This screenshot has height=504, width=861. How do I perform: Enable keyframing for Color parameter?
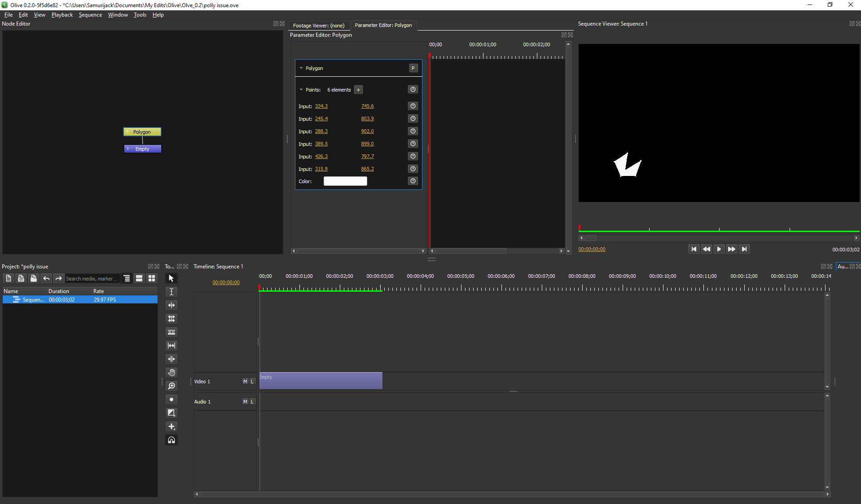point(413,181)
